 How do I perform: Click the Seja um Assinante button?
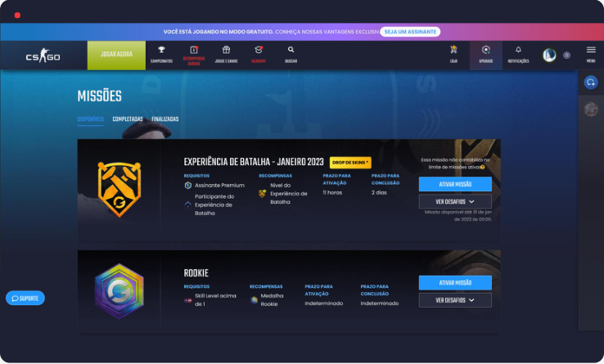tap(410, 32)
